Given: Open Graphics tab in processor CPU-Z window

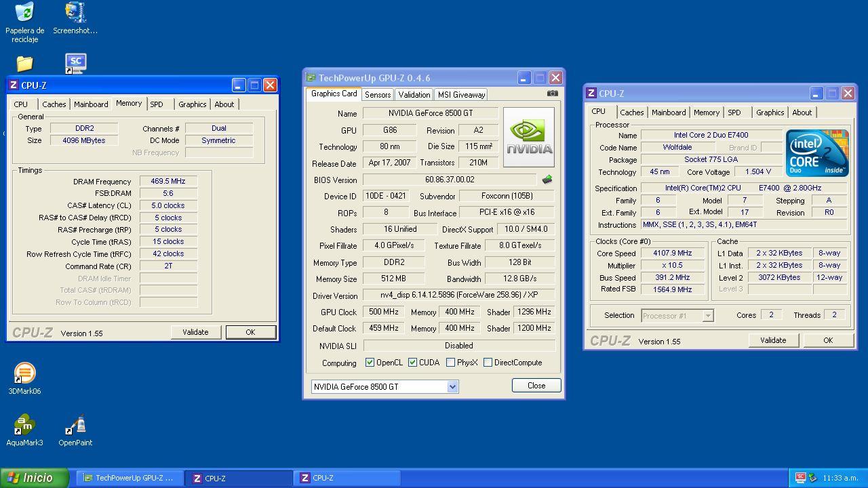Looking at the screenshot, I should [770, 113].
